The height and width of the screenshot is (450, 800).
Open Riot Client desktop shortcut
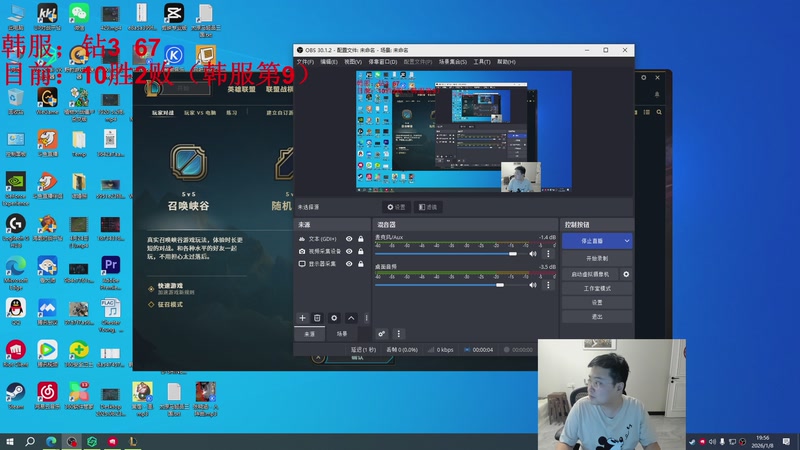coord(15,354)
